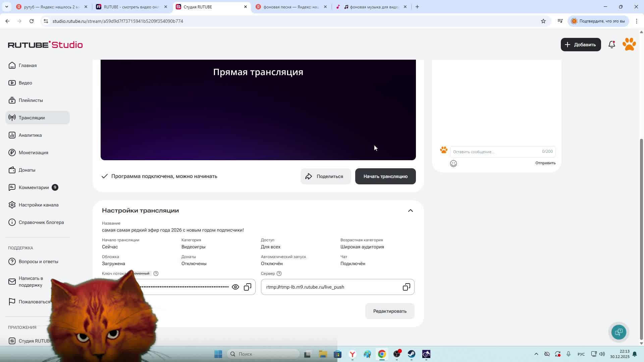The image size is (644, 362).
Task: Open Аналитика in the sidebar
Action: tap(30, 135)
